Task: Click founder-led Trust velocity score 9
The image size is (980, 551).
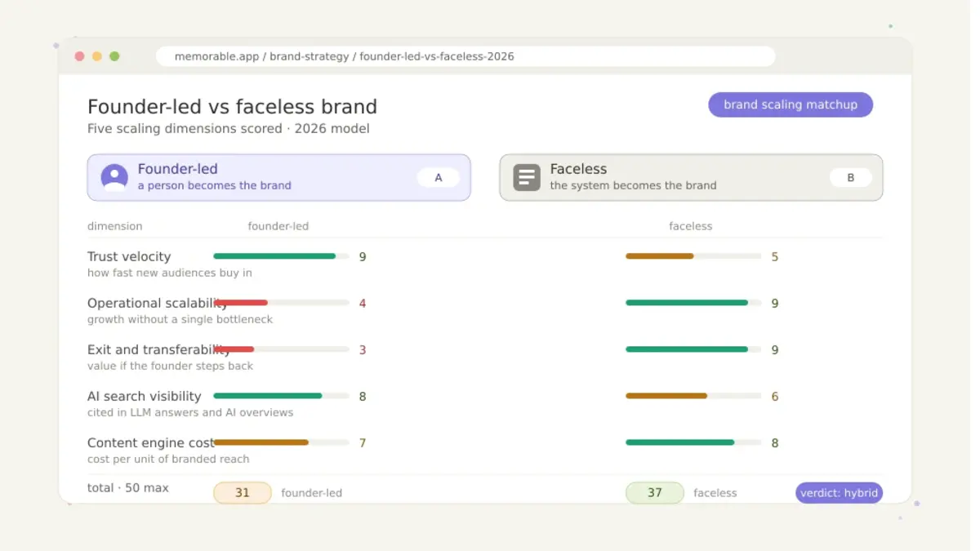Action: (363, 256)
